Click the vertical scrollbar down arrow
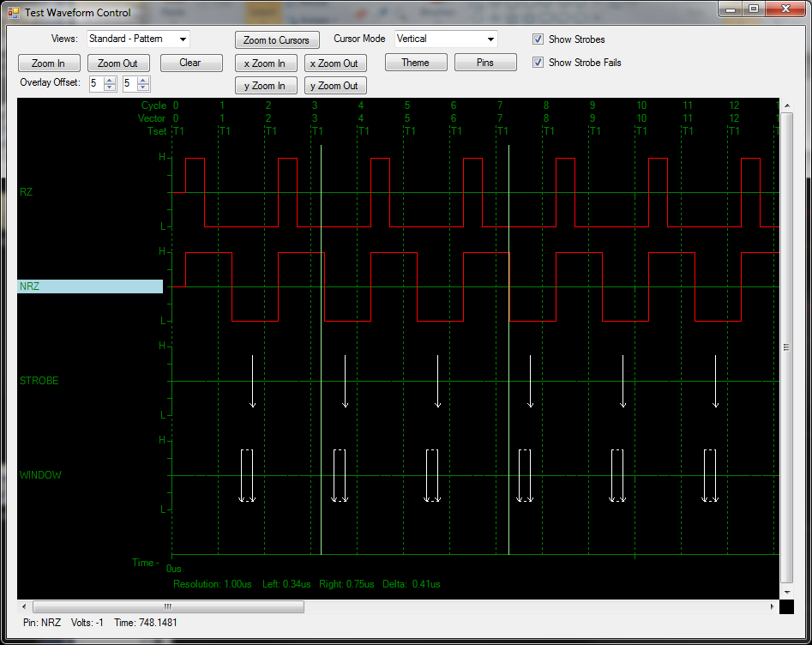This screenshot has width=812, height=645. 786,592
